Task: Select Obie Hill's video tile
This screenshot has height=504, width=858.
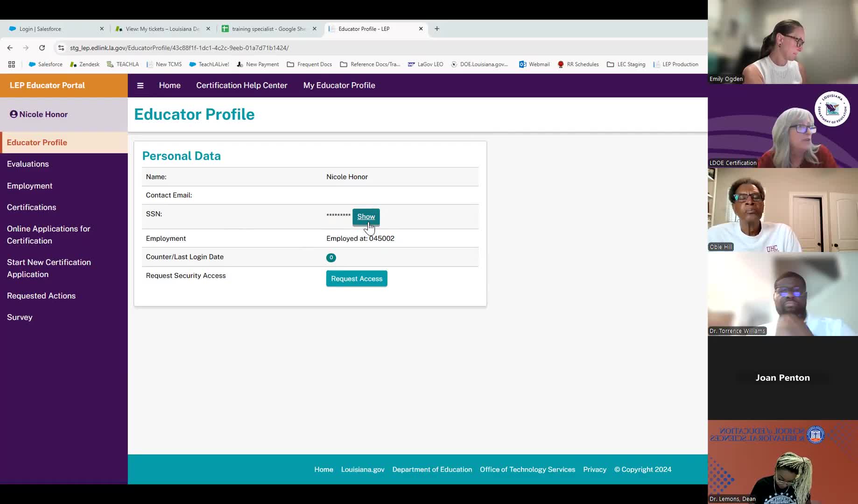Action: (x=783, y=210)
